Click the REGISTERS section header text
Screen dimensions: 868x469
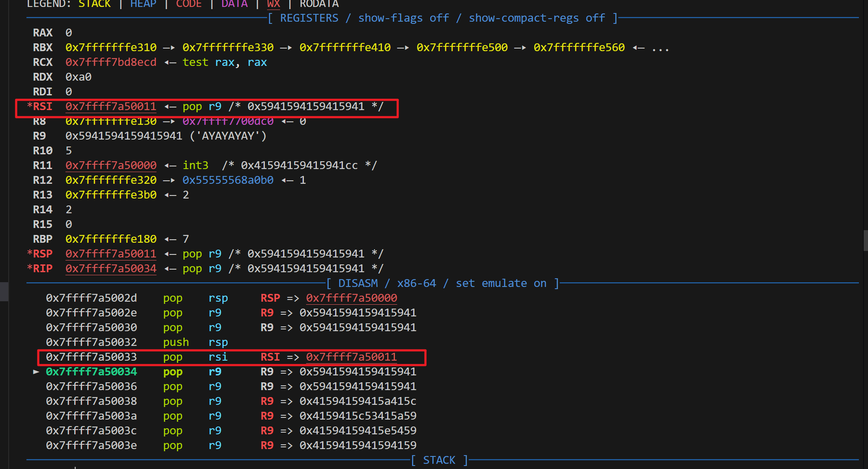point(309,18)
